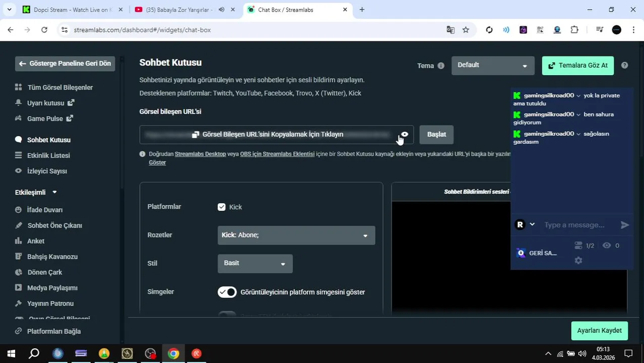Expand chevron next to R avatar in chat
The image size is (644, 363).
532,224
